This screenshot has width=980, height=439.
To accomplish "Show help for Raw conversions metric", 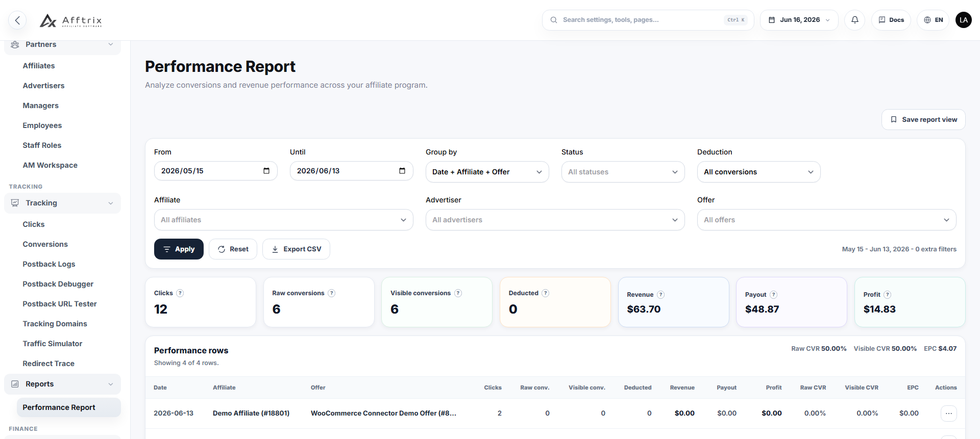I will pos(331,293).
